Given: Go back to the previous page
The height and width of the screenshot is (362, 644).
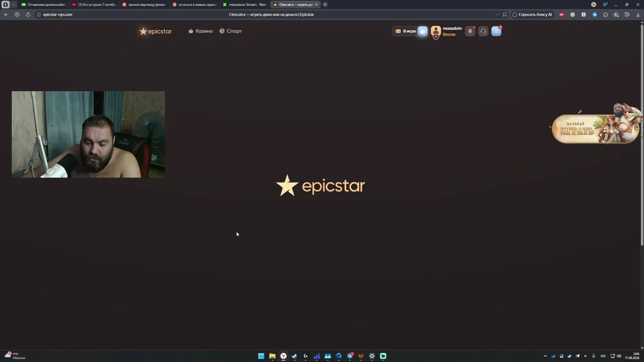Looking at the screenshot, I should coord(6,15).
